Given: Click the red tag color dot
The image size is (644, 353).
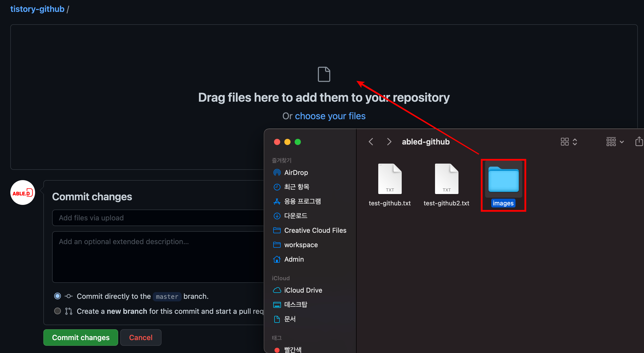Looking at the screenshot, I should [x=277, y=350].
